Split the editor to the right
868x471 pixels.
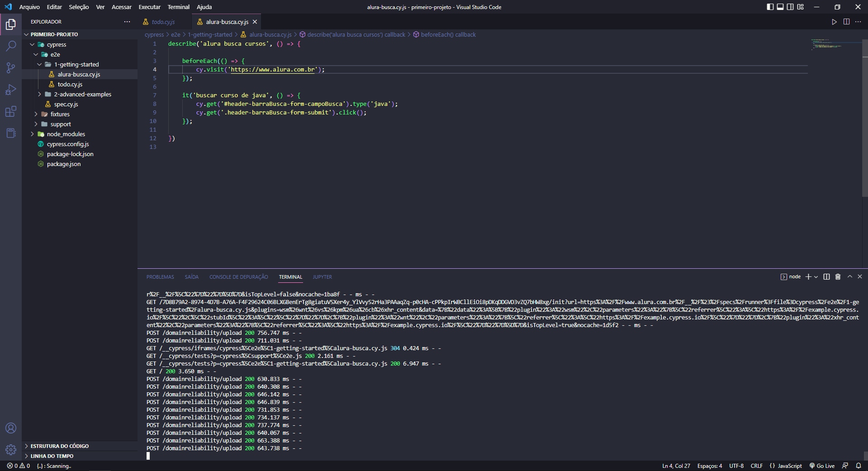coord(846,22)
